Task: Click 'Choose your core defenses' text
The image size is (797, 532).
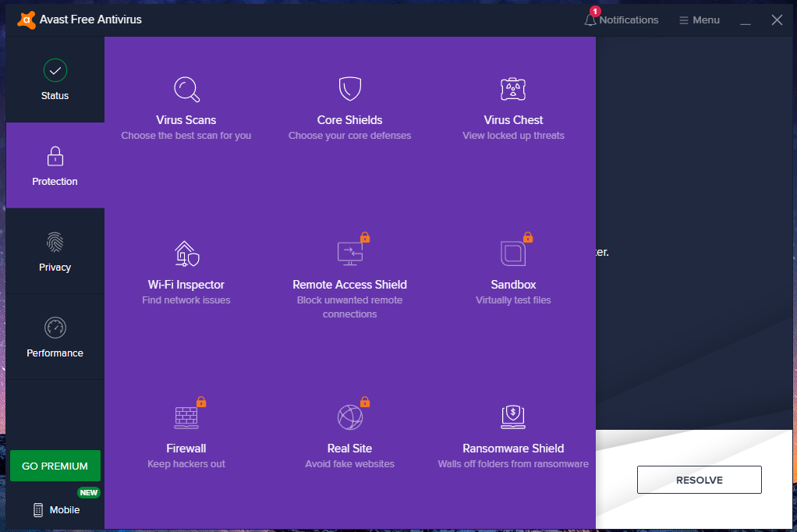Action: coord(349,136)
